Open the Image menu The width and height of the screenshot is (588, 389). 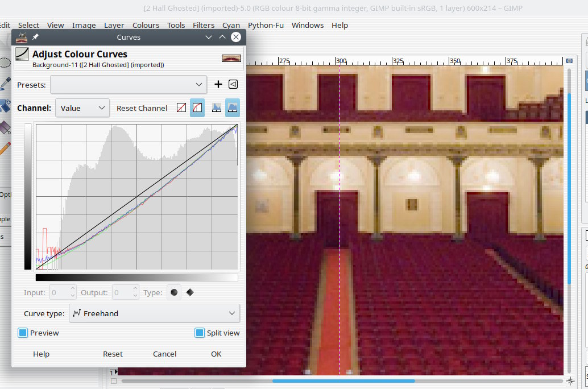[x=84, y=25]
